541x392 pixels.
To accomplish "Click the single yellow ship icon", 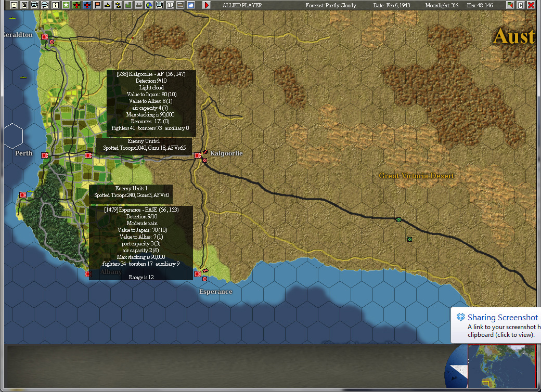I will [107, 5].
